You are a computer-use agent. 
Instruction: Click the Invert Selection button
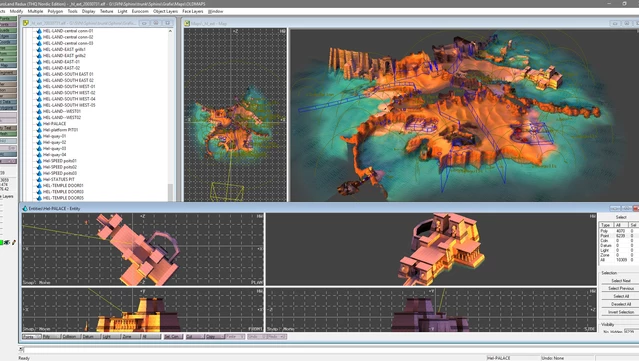point(621,312)
